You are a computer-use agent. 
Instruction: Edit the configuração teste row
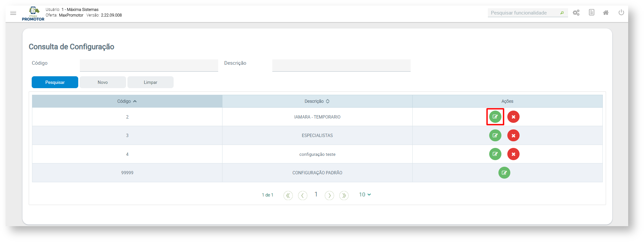pos(495,154)
